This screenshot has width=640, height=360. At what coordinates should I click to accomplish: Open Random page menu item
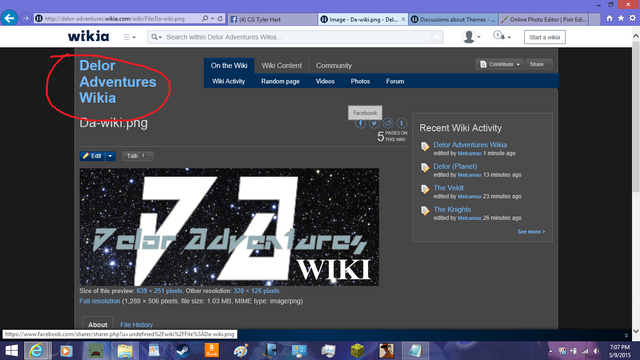pyautogui.click(x=280, y=81)
